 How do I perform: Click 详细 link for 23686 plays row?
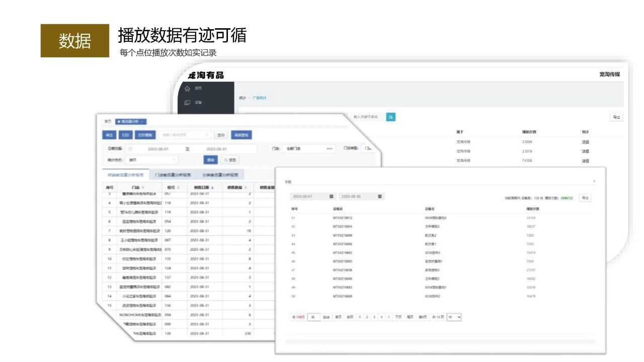click(585, 142)
